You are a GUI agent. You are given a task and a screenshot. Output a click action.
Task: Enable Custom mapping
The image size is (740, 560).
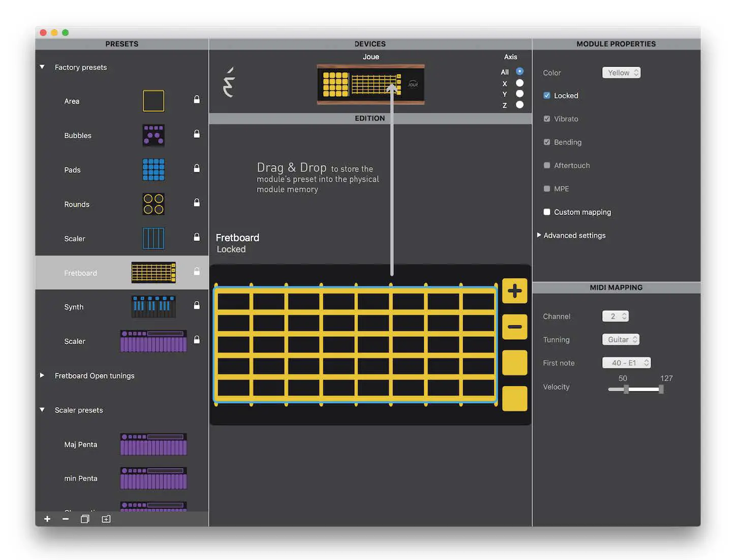pyautogui.click(x=547, y=212)
